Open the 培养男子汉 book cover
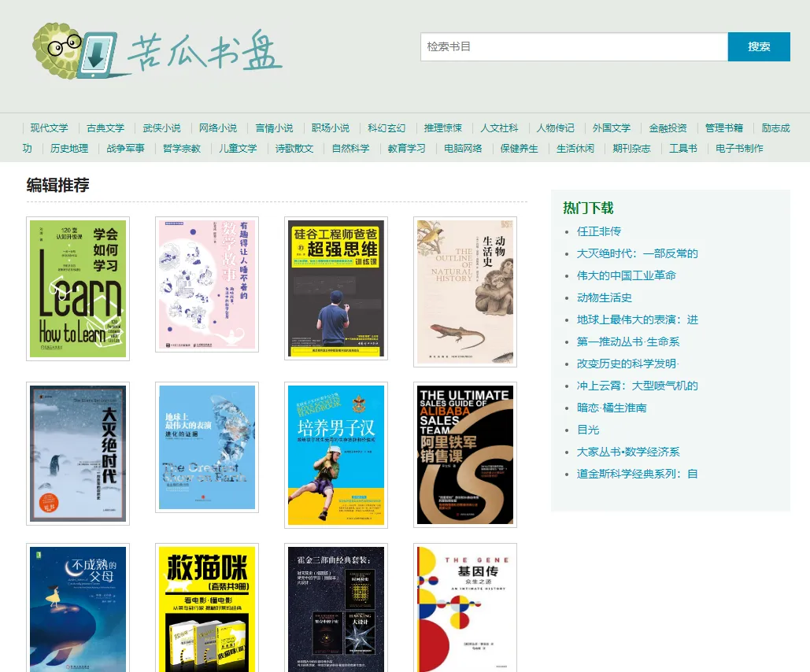 pyautogui.click(x=336, y=455)
